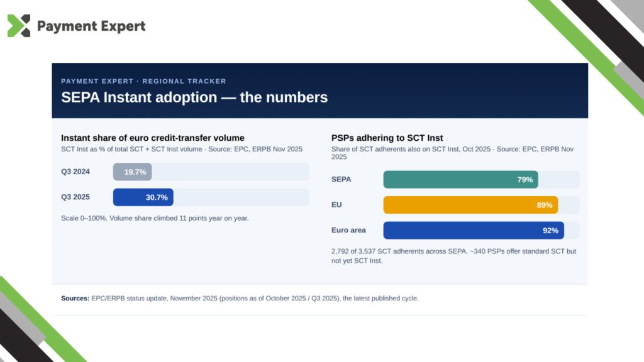
Task: Click the SEPA row label
Action: tap(341, 179)
